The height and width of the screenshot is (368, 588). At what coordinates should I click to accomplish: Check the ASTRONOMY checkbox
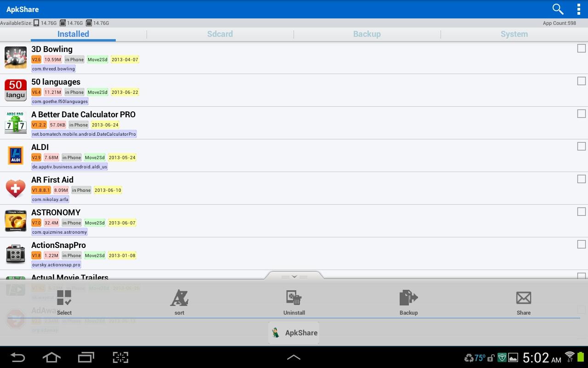[581, 212]
